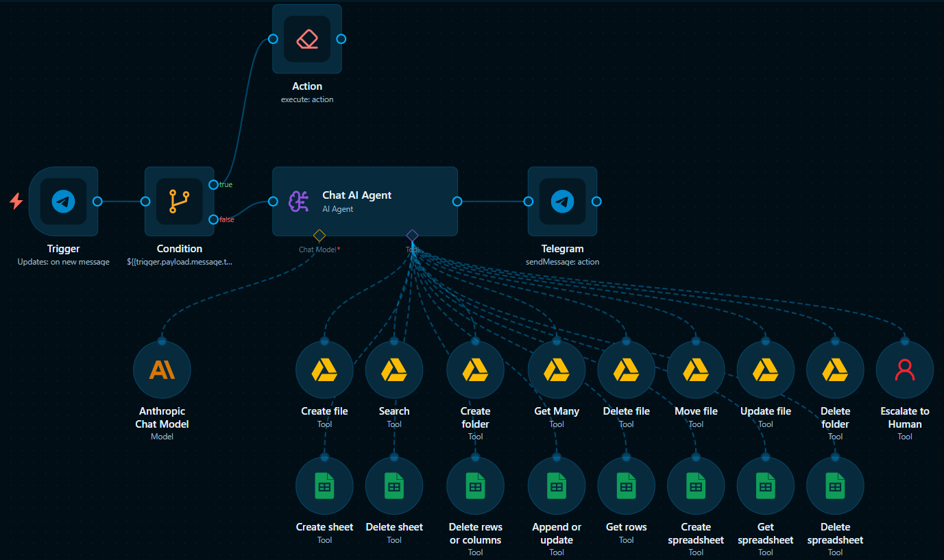Select the Search Drive tool node
Viewport: 944px width, 560px height.
394,370
